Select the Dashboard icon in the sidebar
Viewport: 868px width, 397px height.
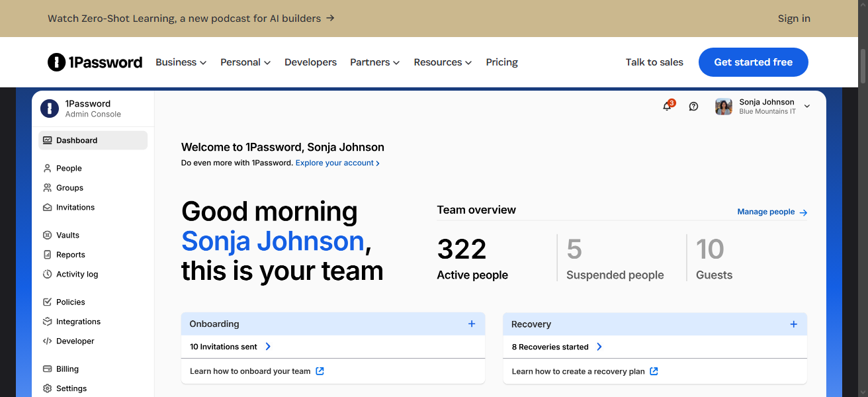tap(48, 140)
